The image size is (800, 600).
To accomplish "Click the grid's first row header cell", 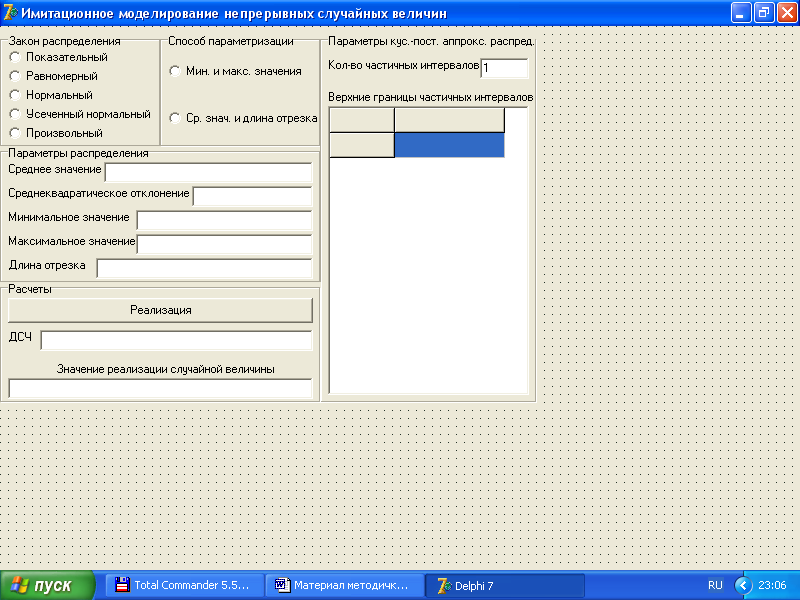I will coord(362,145).
